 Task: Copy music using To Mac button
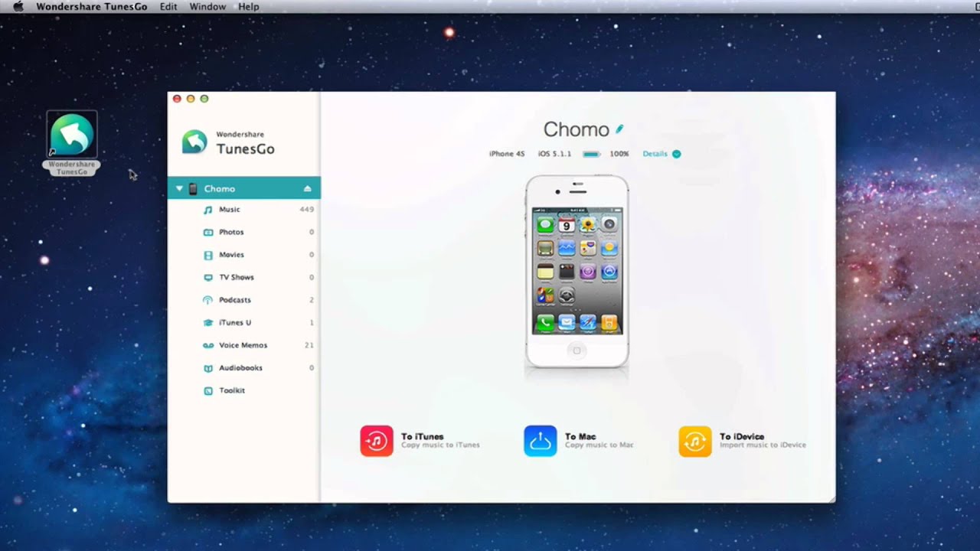point(579,441)
